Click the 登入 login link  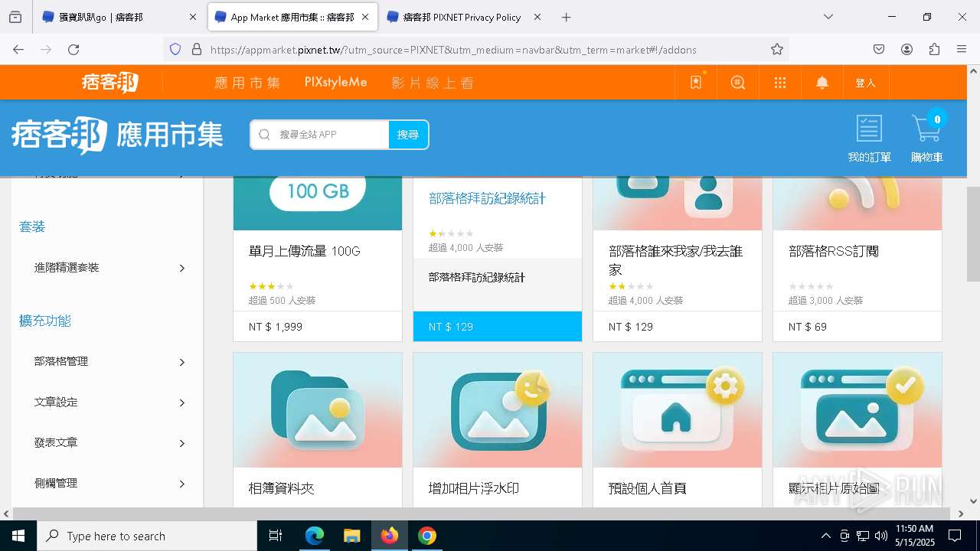click(865, 83)
